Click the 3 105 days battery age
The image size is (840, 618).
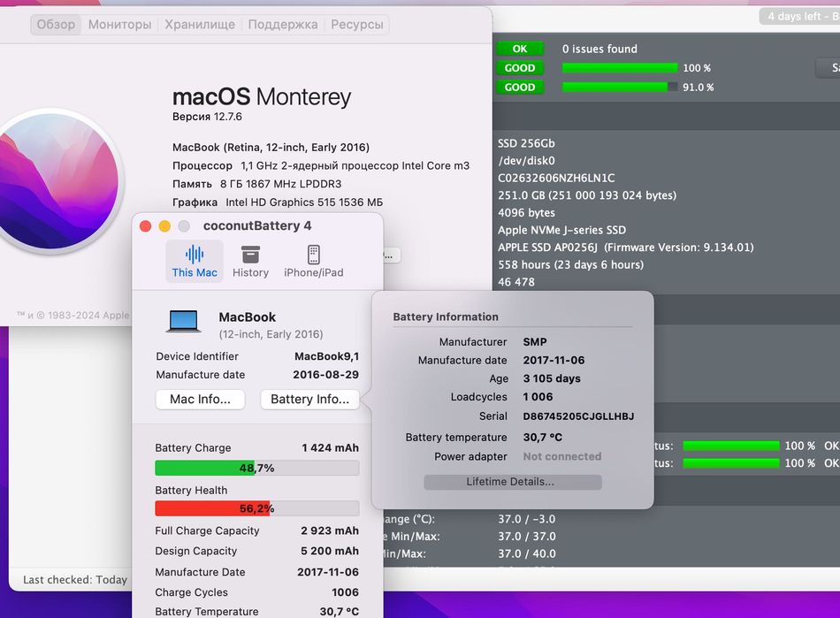click(x=552, y=378)
